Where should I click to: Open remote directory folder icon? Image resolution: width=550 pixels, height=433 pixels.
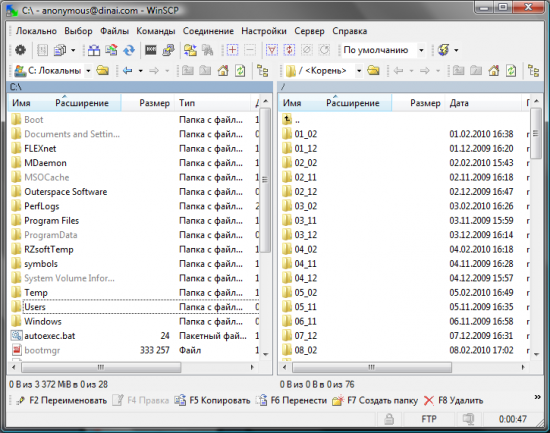click(x=373, y=71)
